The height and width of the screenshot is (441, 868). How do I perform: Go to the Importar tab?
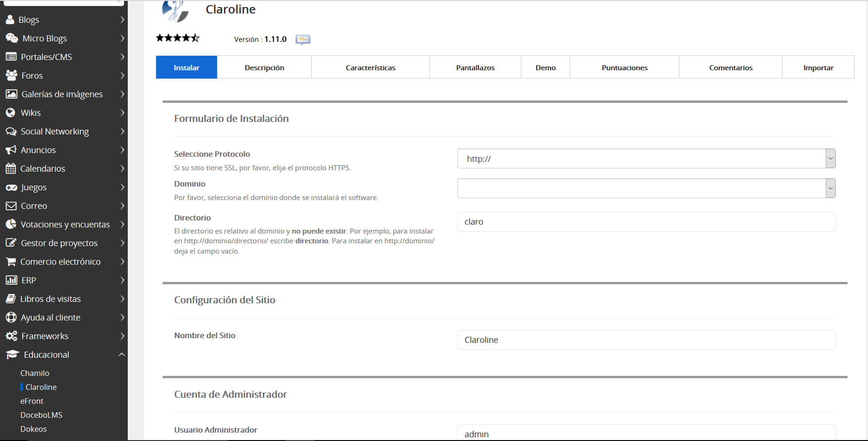[818, 67]
